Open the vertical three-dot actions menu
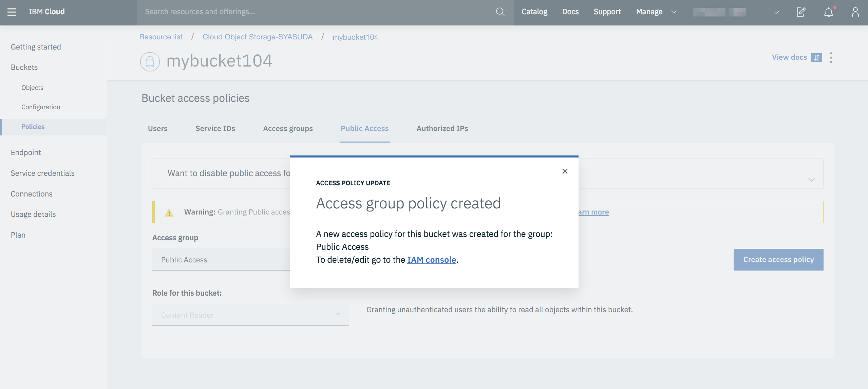The height and width of the screenshot is (389, 868). click(831, 57)
